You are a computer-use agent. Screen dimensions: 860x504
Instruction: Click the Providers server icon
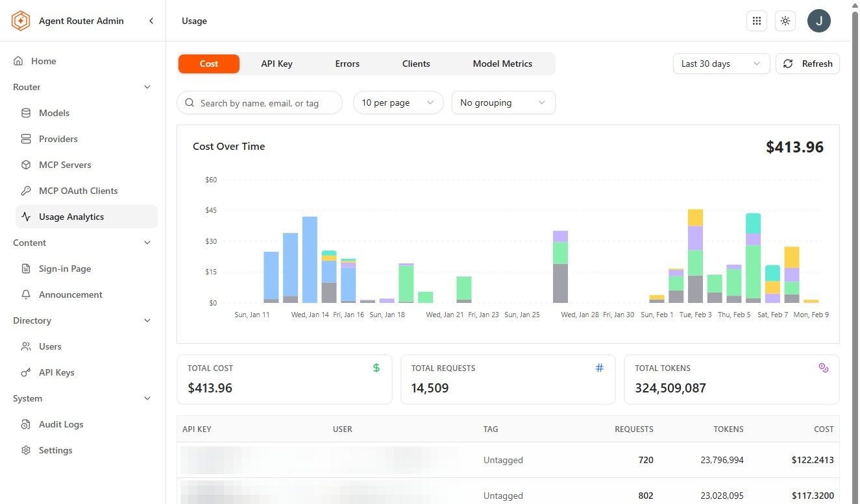click(x=26, y=139)
